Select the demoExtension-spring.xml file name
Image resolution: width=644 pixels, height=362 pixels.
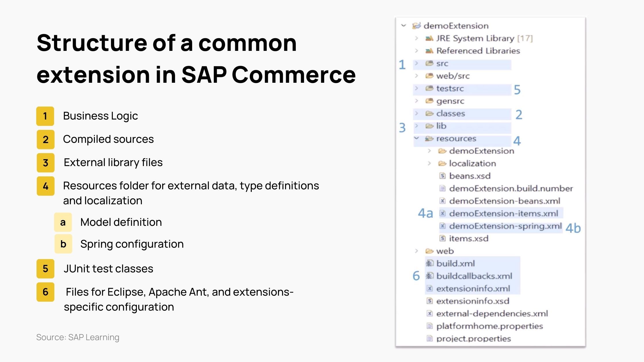pyautogui.click(x=505, y=226)
